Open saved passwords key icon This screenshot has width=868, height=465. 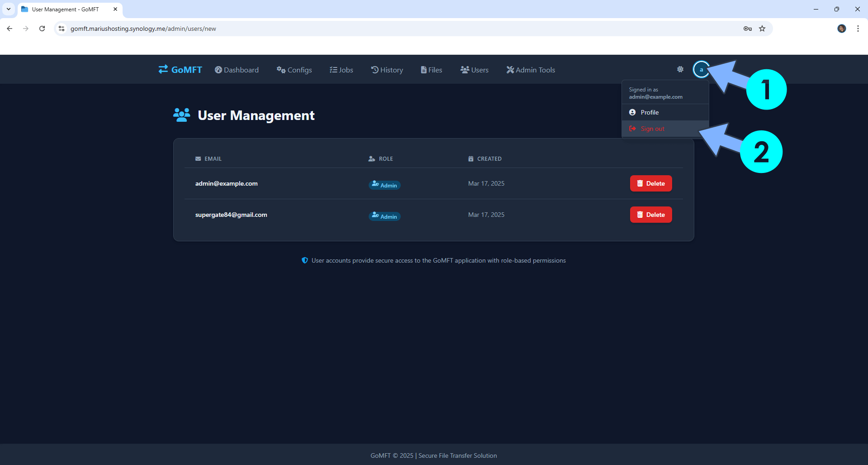pyautogui.click(x=748, y=29)
